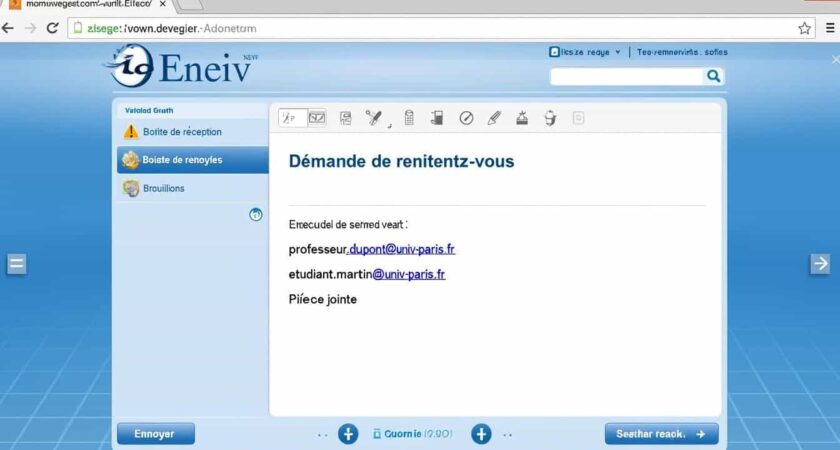
Task: Close the momuwegest.com browser tab
Action: [x=163, y=4]
